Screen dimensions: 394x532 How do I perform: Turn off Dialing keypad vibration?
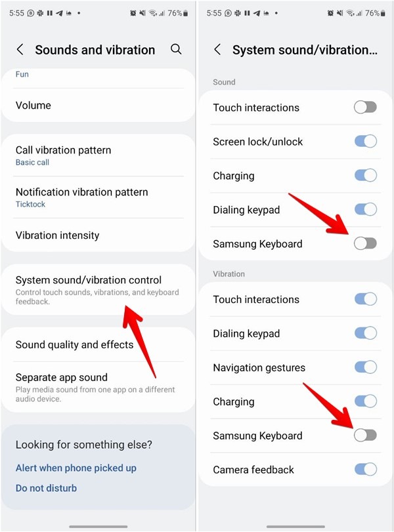point(365,334)
